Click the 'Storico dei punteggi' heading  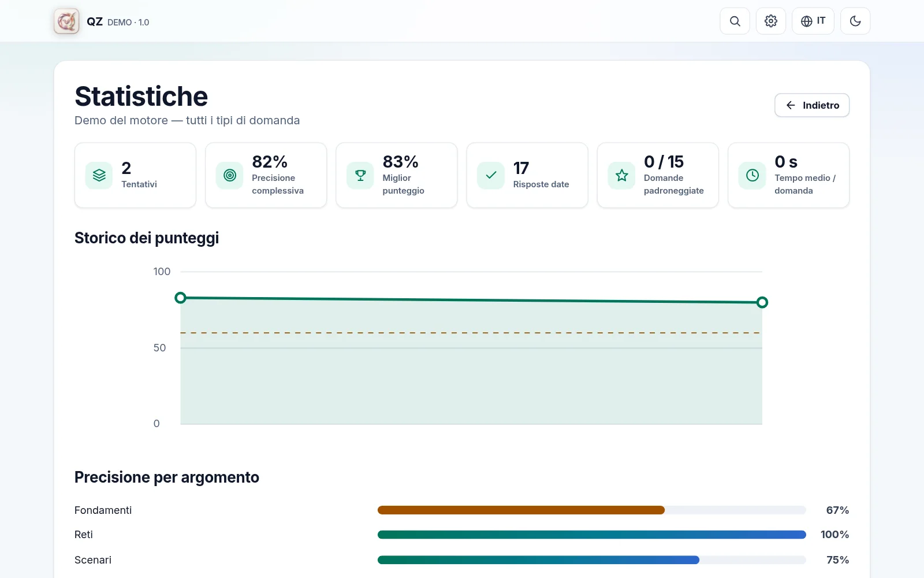(147, 238)
